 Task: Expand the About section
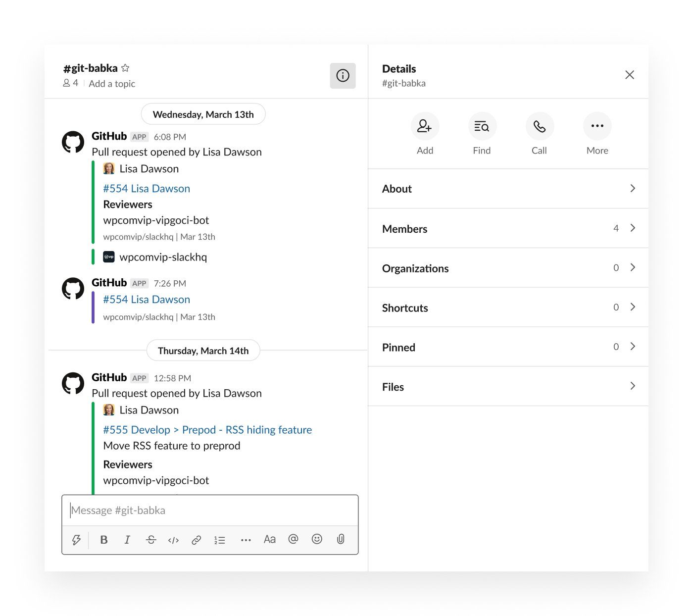[508, 189]
